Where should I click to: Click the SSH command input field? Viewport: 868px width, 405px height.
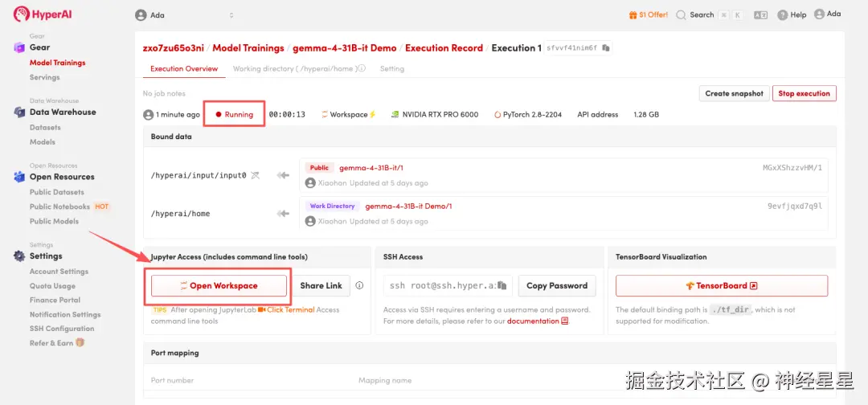(x=448, y=286)
